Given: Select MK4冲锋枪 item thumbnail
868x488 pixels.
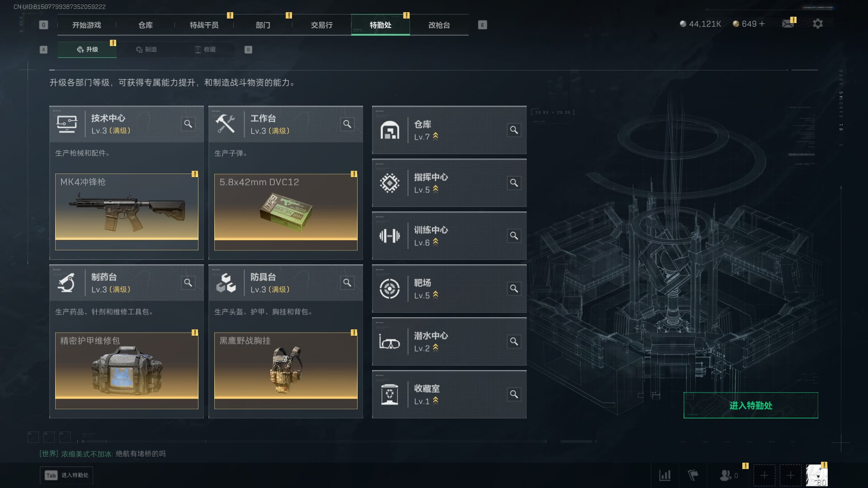Looking at the screenshot, I should pyautogui.click(x=127, y=211).
